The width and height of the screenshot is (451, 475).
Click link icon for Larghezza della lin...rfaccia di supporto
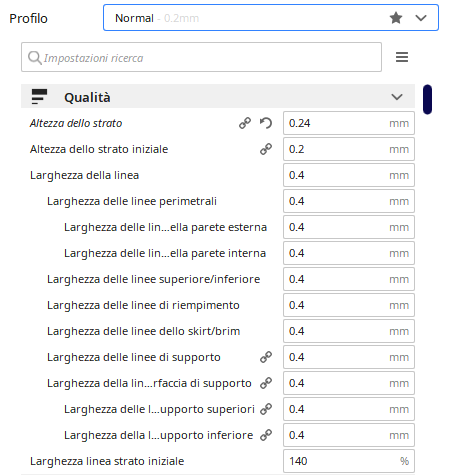pyautogui.click(x=266, y=383)
